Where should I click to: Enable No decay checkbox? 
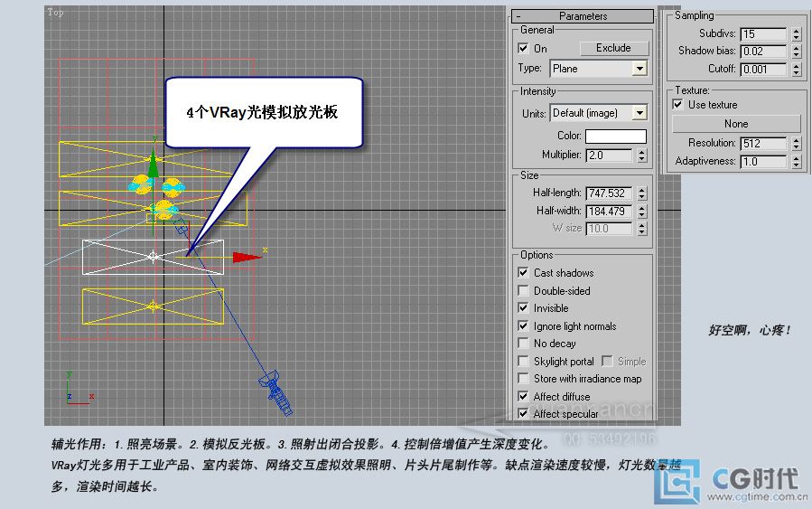[523, 344]
